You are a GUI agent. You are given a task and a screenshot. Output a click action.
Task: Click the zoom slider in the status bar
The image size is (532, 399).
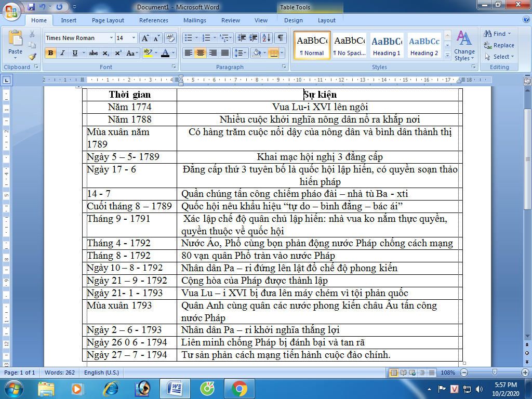click(x=494, y=373)
